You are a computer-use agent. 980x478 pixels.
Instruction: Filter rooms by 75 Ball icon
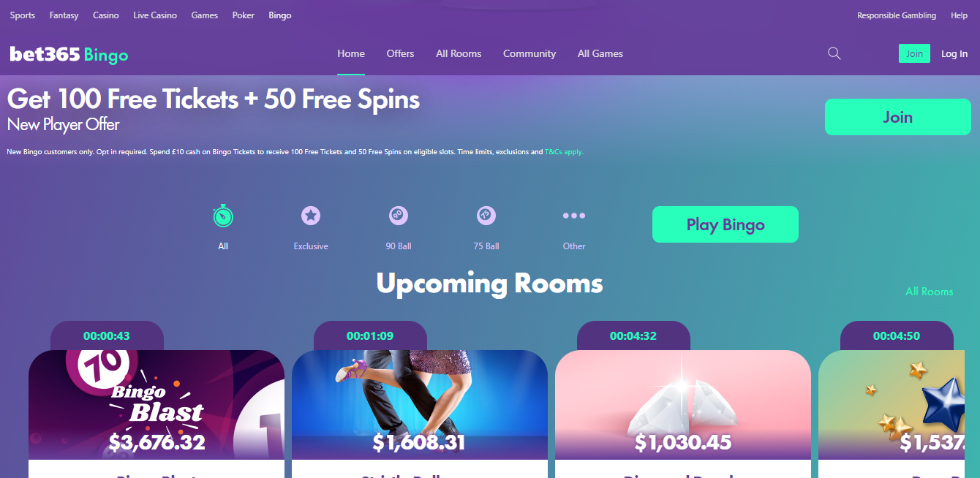pos(486,216)
